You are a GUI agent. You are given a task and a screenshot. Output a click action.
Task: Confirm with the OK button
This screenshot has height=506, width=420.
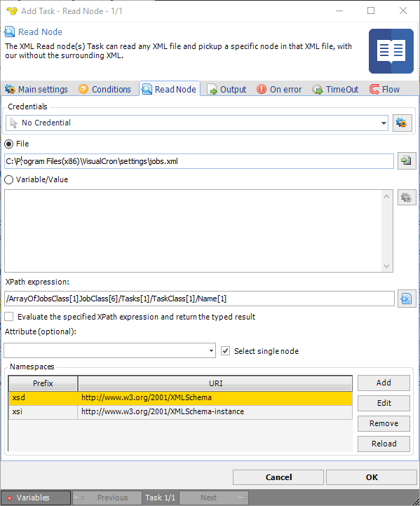tap(372, 477)
